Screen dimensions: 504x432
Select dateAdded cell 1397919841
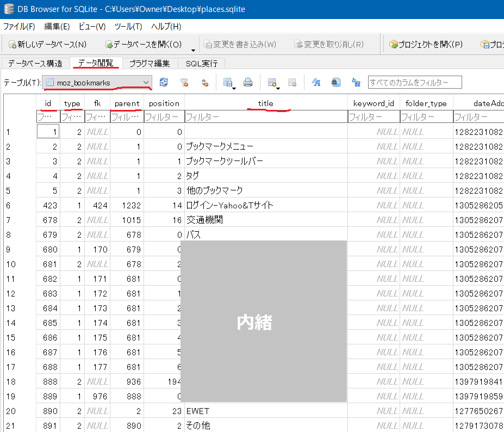(x=478, y=381)
